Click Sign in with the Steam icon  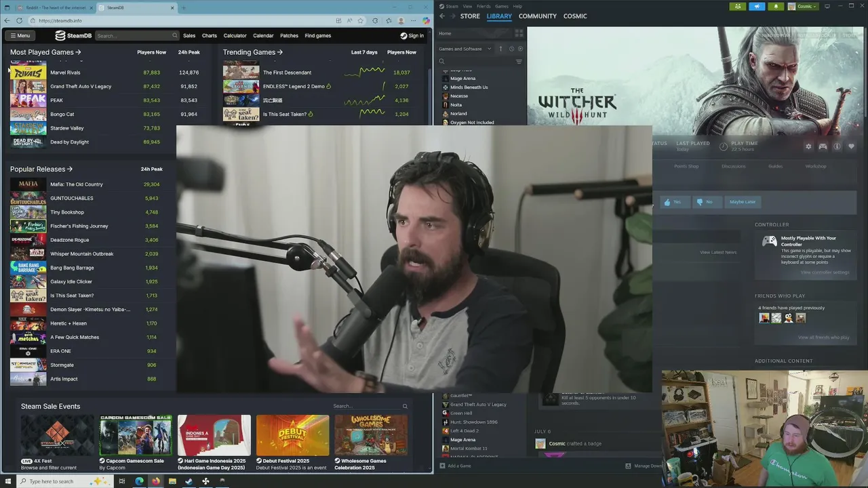(x=412, y=35)
